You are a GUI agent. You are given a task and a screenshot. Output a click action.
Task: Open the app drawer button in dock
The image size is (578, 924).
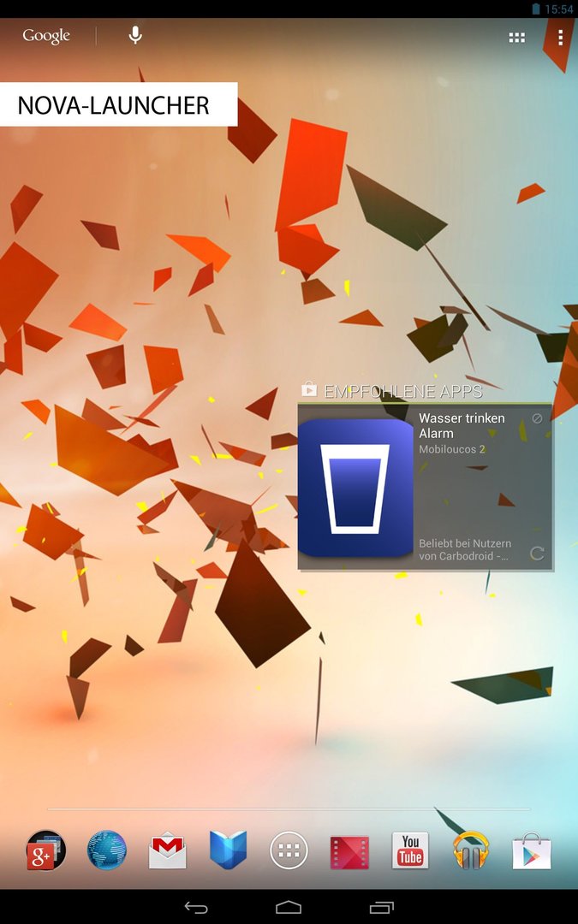coord(289,850)
